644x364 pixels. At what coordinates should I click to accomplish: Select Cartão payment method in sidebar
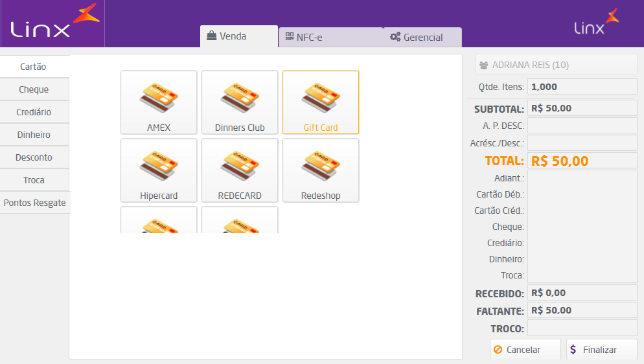pos(34,67)
